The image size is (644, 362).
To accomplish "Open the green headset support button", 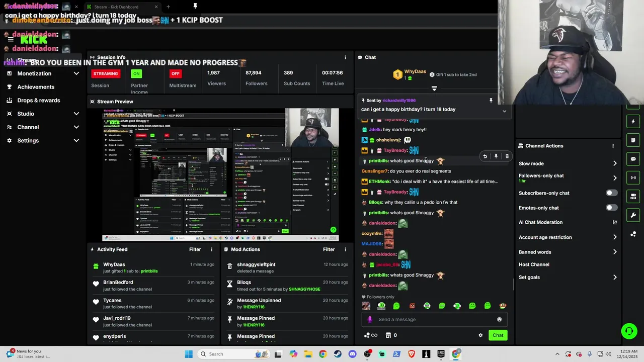I will [629, 331].
